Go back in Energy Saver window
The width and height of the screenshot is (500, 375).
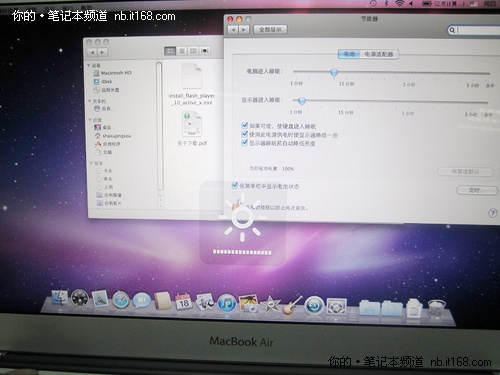[233, 30]
